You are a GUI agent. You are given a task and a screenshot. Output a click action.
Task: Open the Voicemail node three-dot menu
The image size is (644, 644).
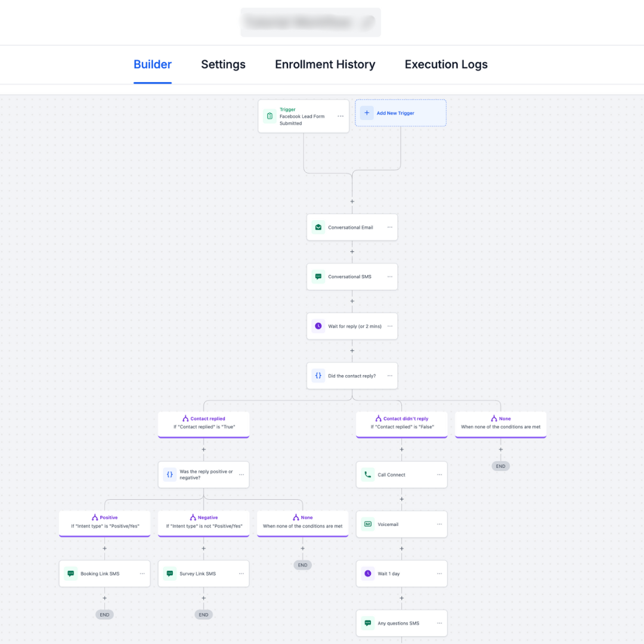click(439, 524)
